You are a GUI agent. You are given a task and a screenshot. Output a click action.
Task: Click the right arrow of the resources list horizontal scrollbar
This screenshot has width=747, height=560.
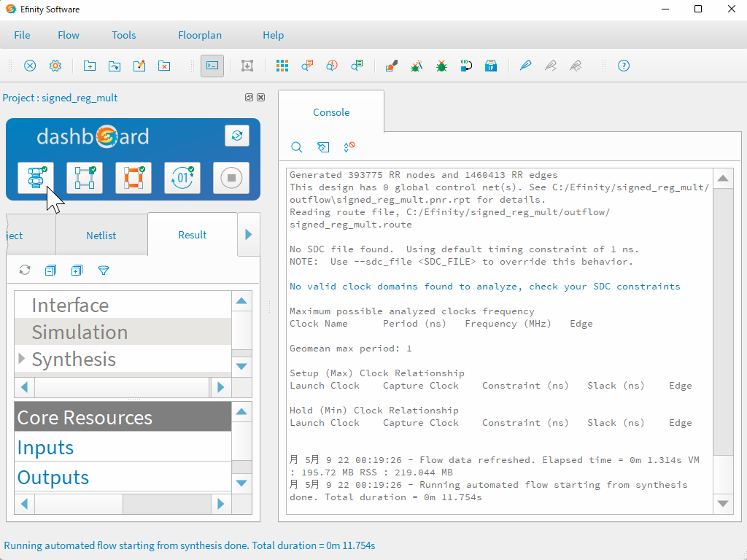tap(220, 504)
